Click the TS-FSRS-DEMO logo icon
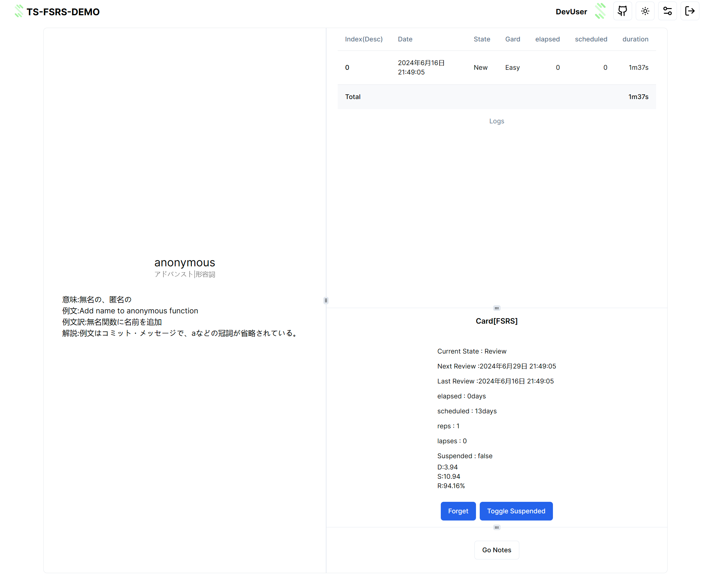 click(19, 11)
